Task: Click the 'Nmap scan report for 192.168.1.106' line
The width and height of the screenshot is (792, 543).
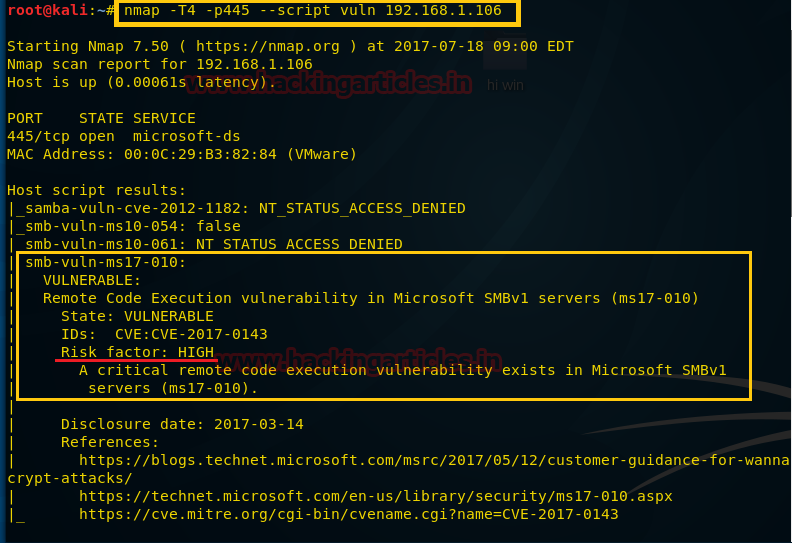Action: [160, 64]
